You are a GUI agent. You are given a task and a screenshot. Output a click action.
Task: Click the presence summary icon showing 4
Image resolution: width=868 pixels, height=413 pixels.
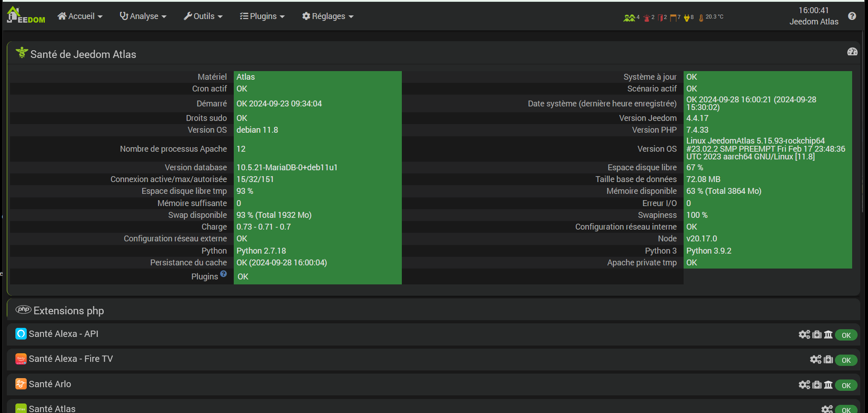[x=630, y=18]
